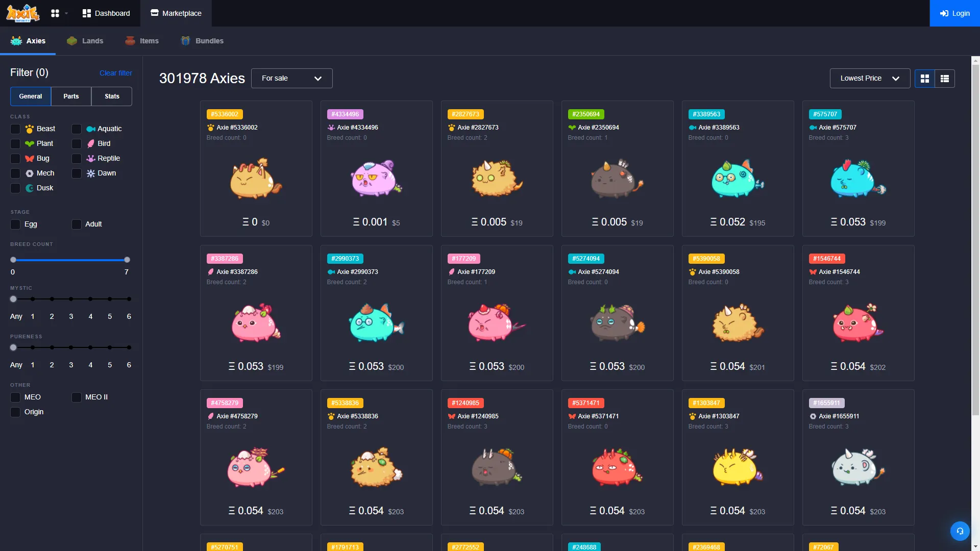980x551 pixels.
Task: Select Pureness level 3 on the slider
Action: coord(70,347)
